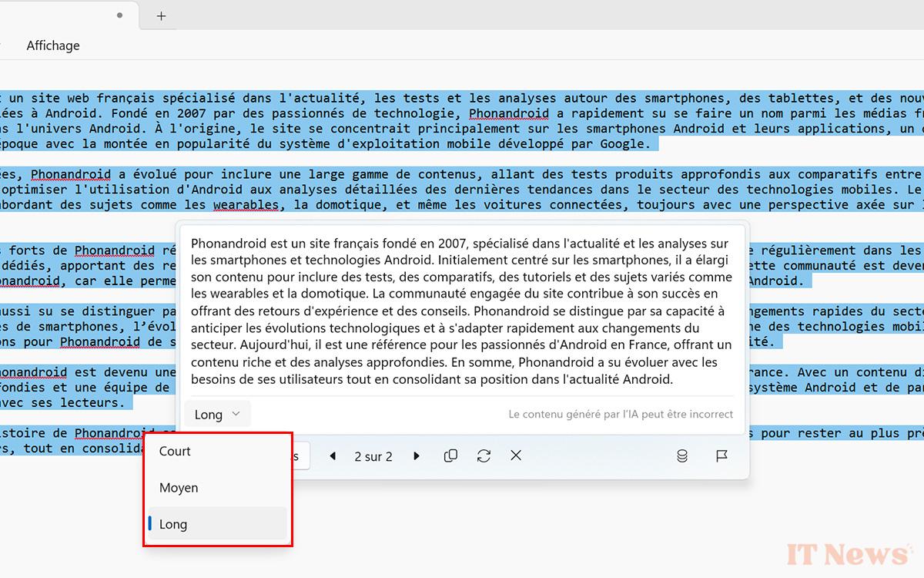Click the 'Le contenu généré par l'IA' disclaimer
924x578 pixels.
pyautogui.click(x=621, y=414)
